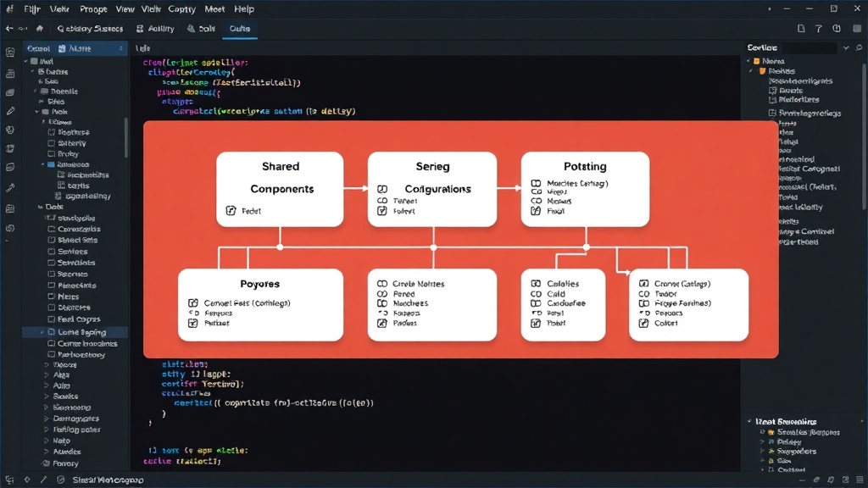Click the gear icon beside 'Fonary' tree row
Image resolution: width=868 pixels, height=488 pixels.
click(47, 463)
